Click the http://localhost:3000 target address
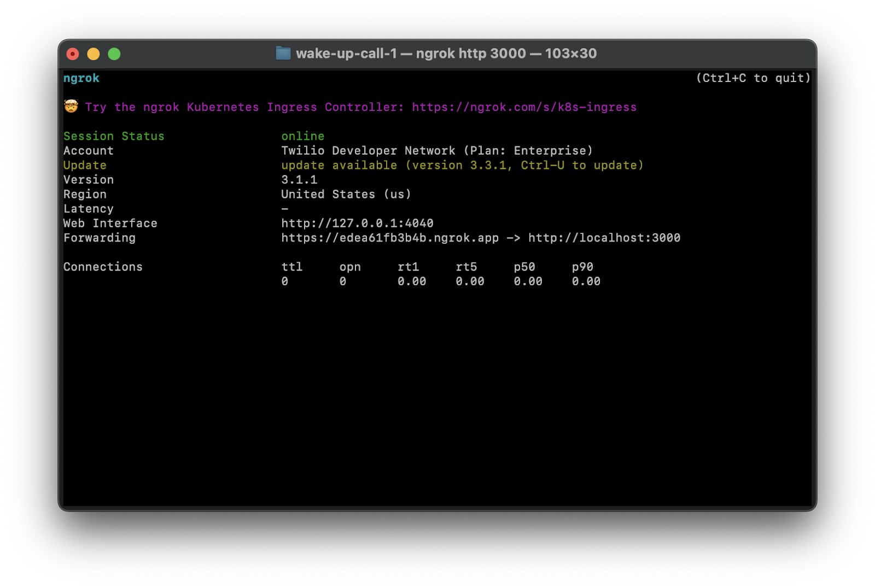 click(x=604, y=238)
